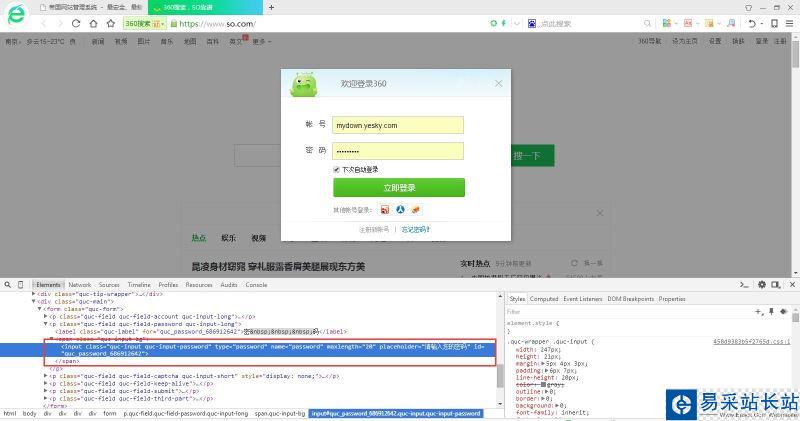Click the Weibo login icon

(x=385, y=210)
